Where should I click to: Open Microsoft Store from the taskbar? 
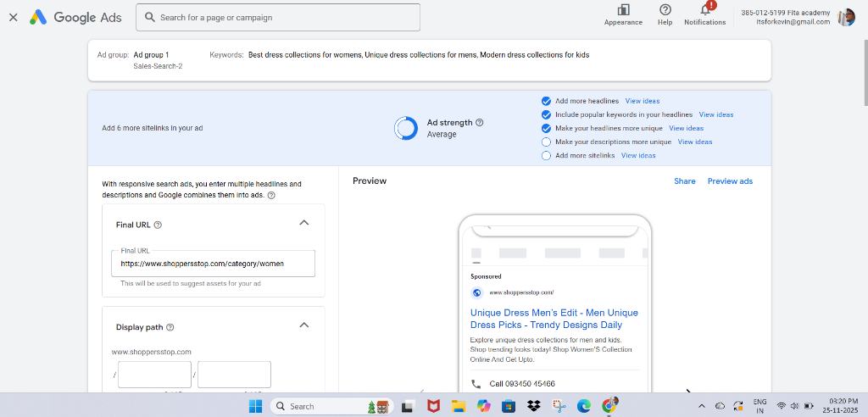(509, 406)
